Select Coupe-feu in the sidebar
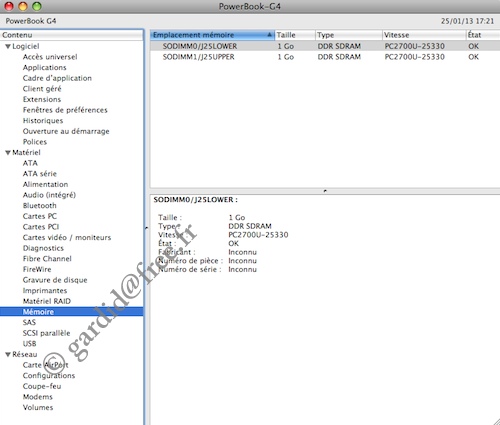Screen dimensions: 500x425 click(x=42, y=386)
